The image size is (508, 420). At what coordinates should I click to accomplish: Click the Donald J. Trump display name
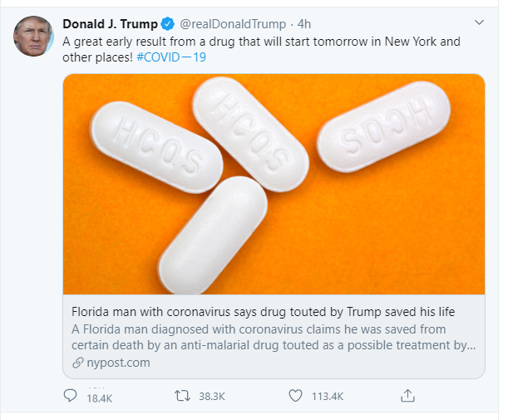tap(110, 23)
